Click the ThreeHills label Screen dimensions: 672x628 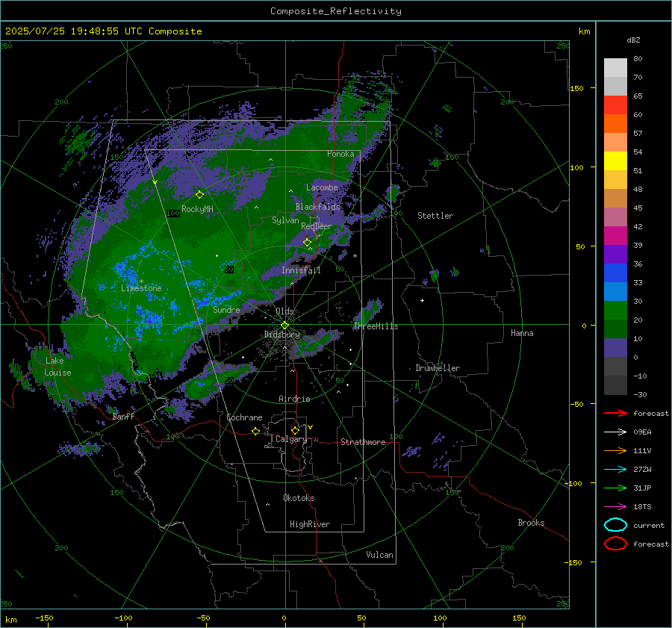[x=376, y=326]
